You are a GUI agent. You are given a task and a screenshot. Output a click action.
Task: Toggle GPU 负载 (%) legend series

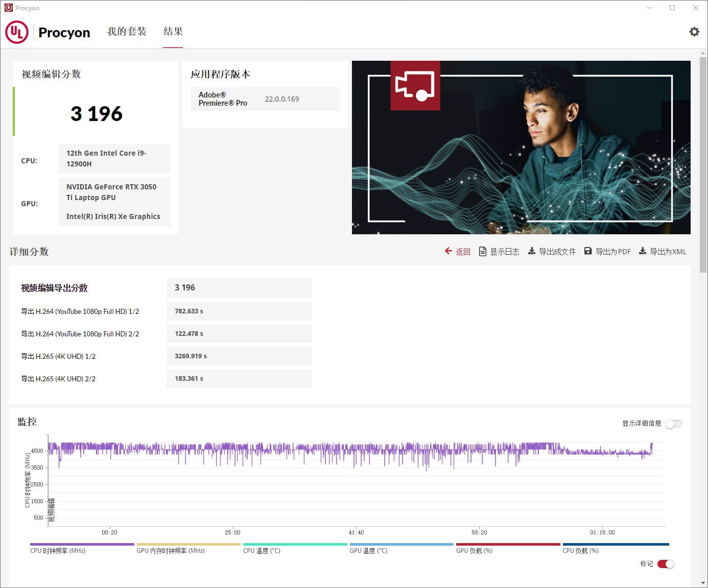pos(508,548)
